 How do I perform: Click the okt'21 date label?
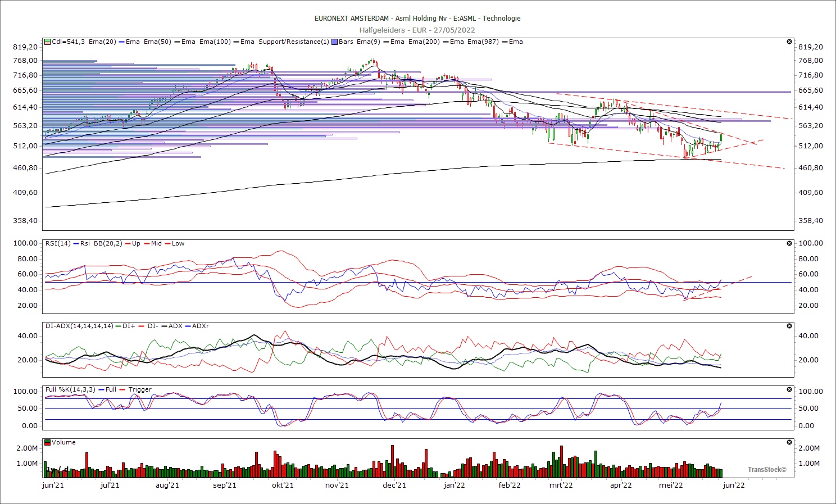pos(283,485)
